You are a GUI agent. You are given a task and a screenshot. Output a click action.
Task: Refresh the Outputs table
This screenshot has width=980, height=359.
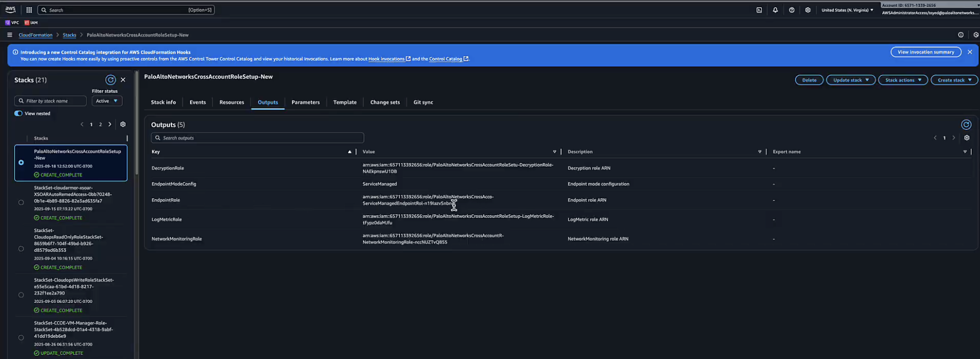[966, 125]
